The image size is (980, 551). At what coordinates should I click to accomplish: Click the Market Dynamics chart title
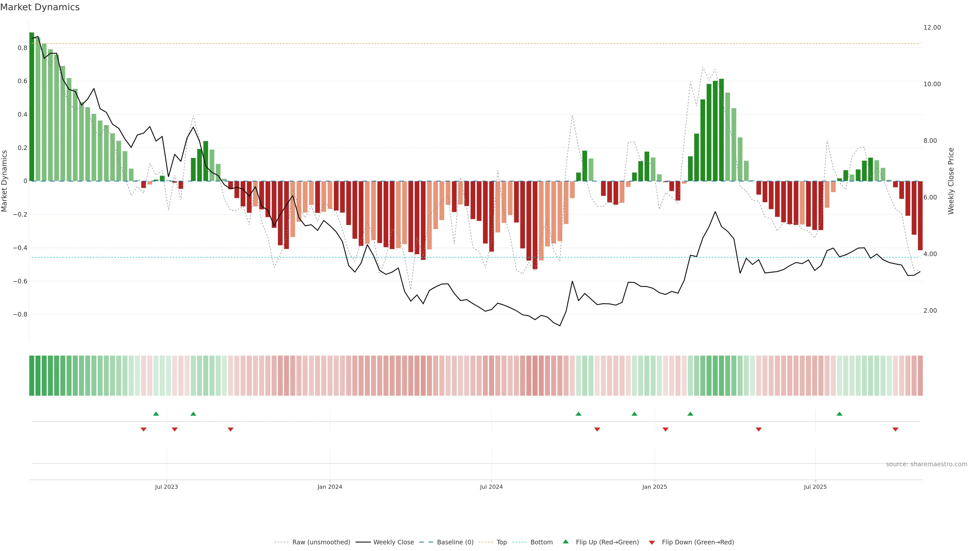click(x=40, y=7)
